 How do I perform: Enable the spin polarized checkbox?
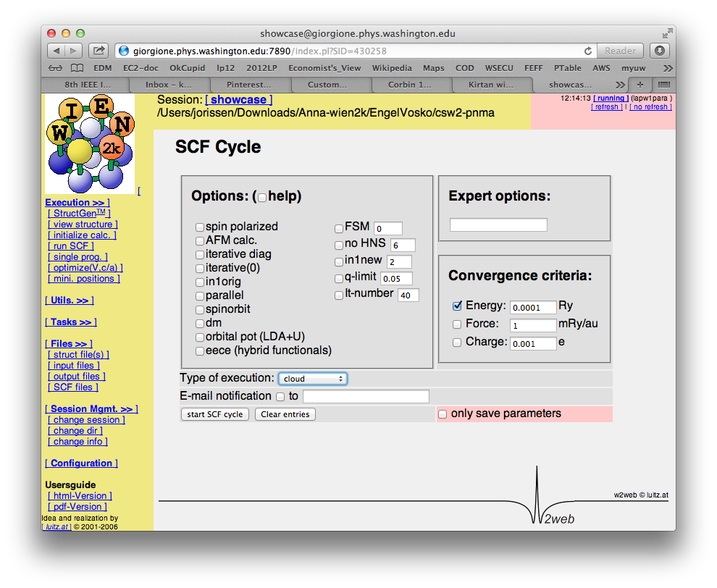pos(199,227)
